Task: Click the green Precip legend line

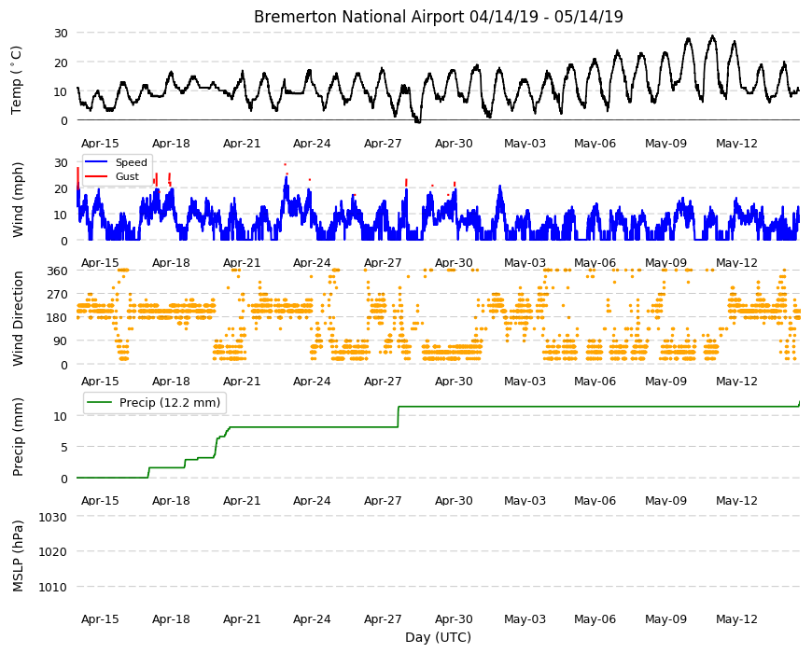Action: tap(100, 403)
